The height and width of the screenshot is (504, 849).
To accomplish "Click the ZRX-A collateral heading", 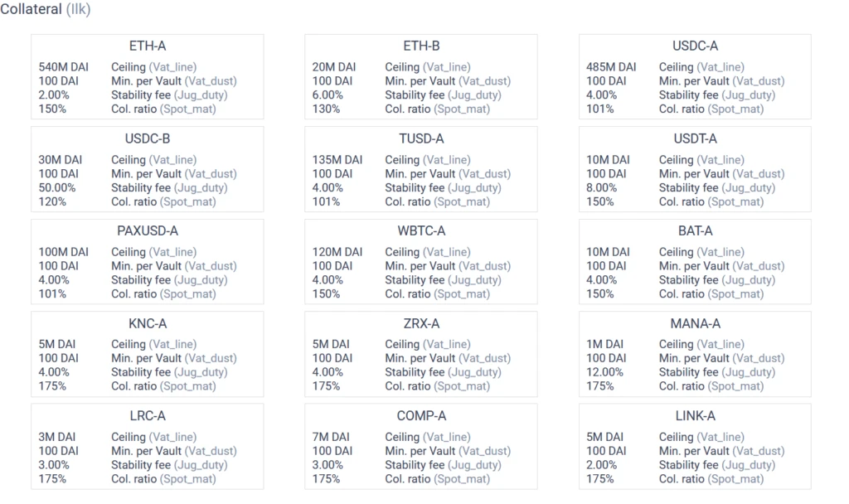I will coord(421,324).
